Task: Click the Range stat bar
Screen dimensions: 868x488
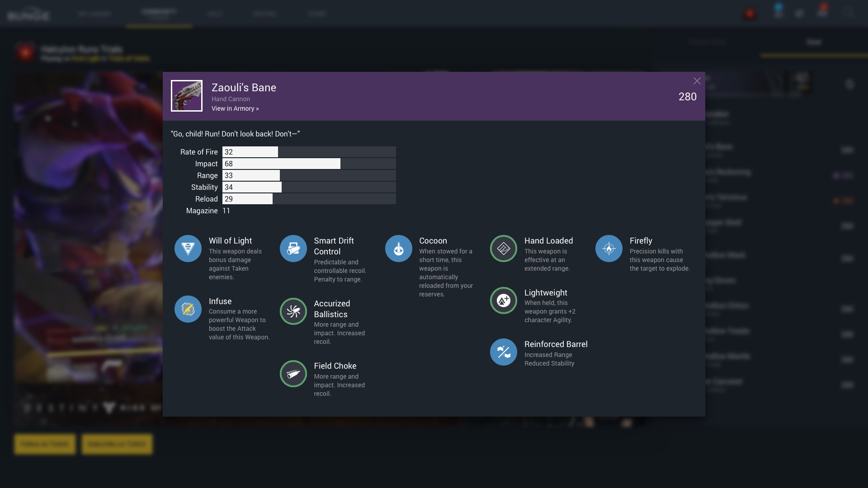Action: click(309, 175)
